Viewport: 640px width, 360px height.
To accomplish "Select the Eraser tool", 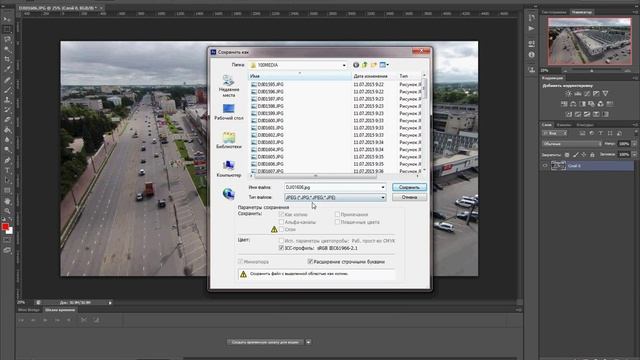I will click(7, 120).
